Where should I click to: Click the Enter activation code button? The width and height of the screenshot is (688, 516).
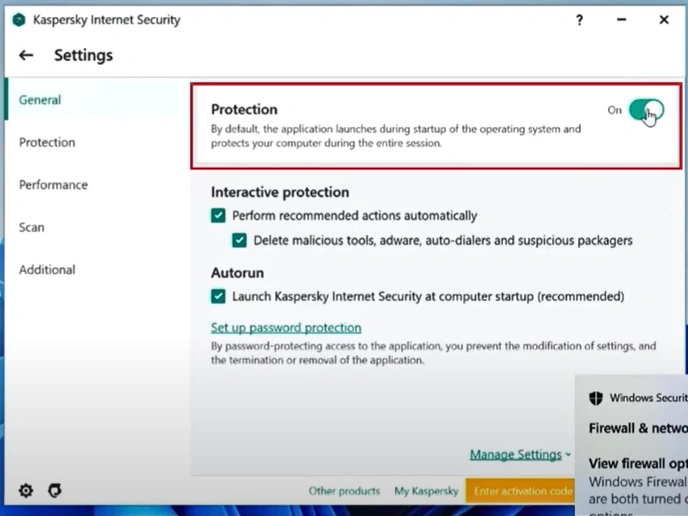click(x=520, y=491)
